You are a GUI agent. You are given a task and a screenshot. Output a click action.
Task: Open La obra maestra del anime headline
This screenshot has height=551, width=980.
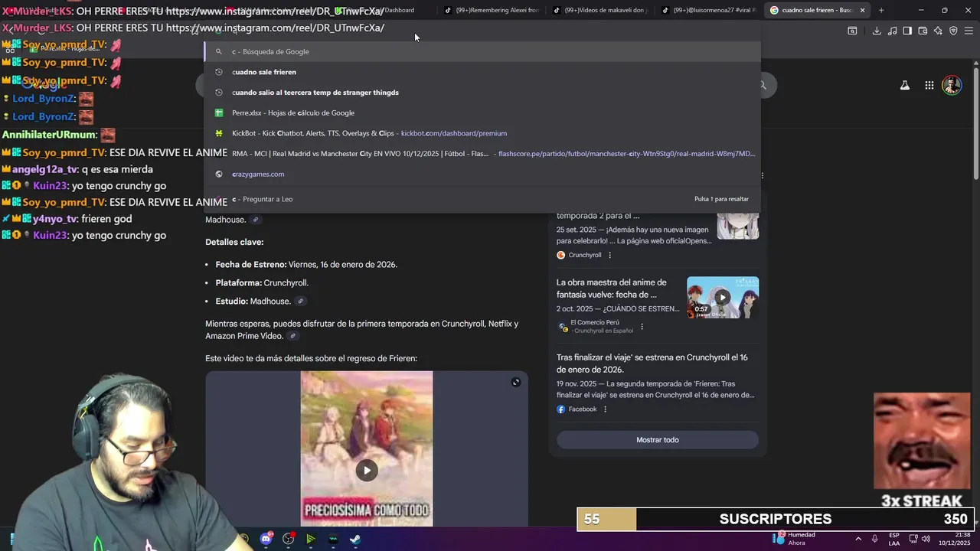coord(611,289)
